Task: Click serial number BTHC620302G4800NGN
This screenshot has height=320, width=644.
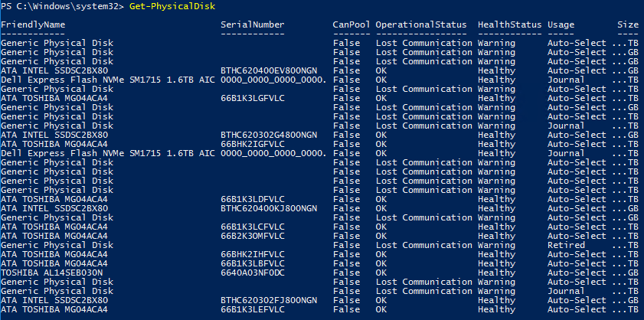Action: 269,136
